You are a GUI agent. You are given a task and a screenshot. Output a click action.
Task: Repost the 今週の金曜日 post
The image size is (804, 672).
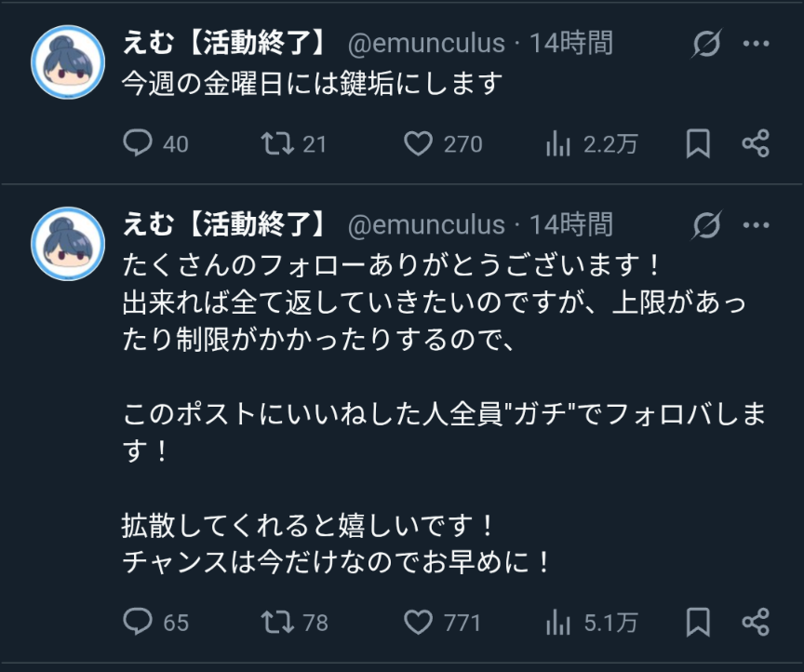click(x=275, y=143)
